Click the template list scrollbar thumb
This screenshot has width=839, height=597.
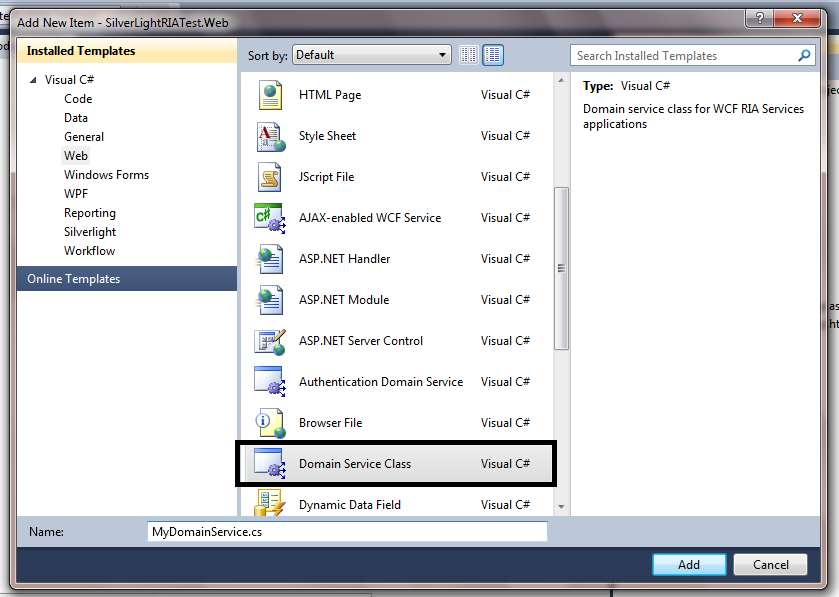pyautogui.click(x=561, y=268)
